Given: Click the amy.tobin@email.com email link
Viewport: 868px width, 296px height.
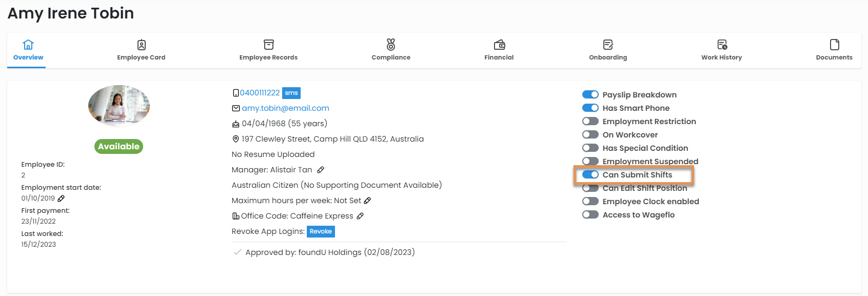Looking at the screenshot, I should [285, 108].
